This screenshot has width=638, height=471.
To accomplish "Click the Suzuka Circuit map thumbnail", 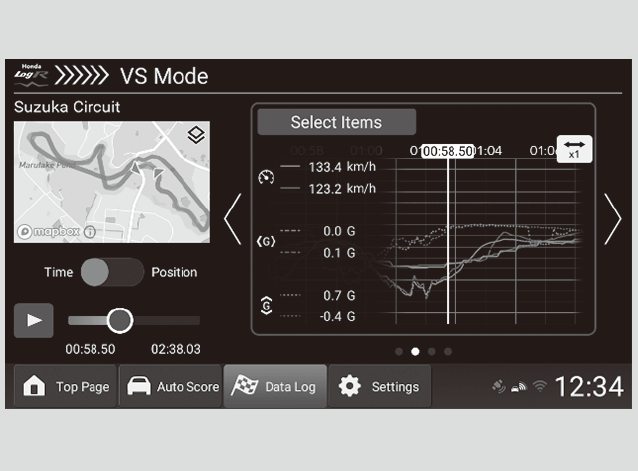I will (111, 182).
